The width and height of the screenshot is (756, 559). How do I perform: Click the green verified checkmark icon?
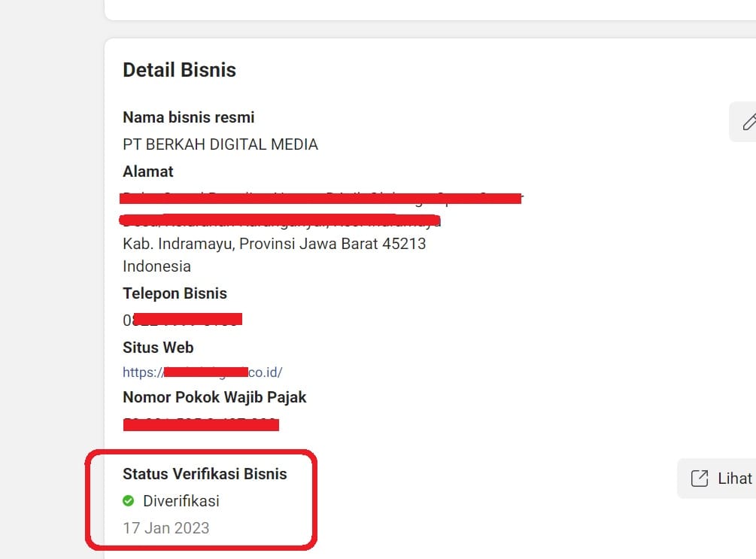(x=129, y=501)
